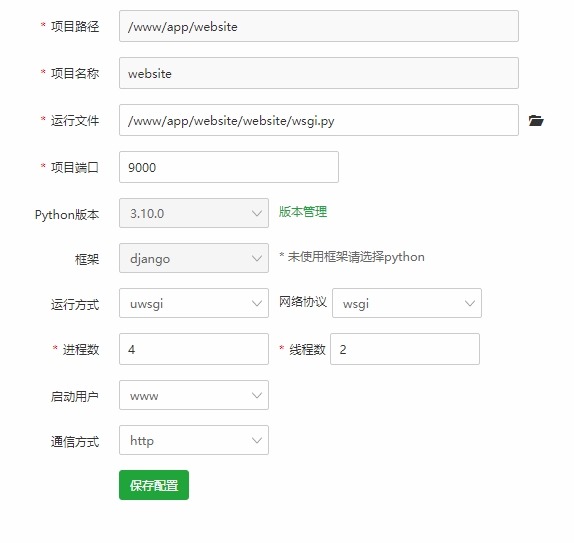574x543 pixels.
Task: Open the Python版本 dropdown showing 3.10.0
Action: pos(194,213)
